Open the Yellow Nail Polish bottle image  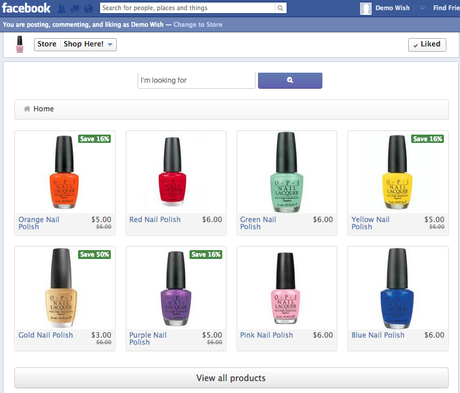point(397,172)
